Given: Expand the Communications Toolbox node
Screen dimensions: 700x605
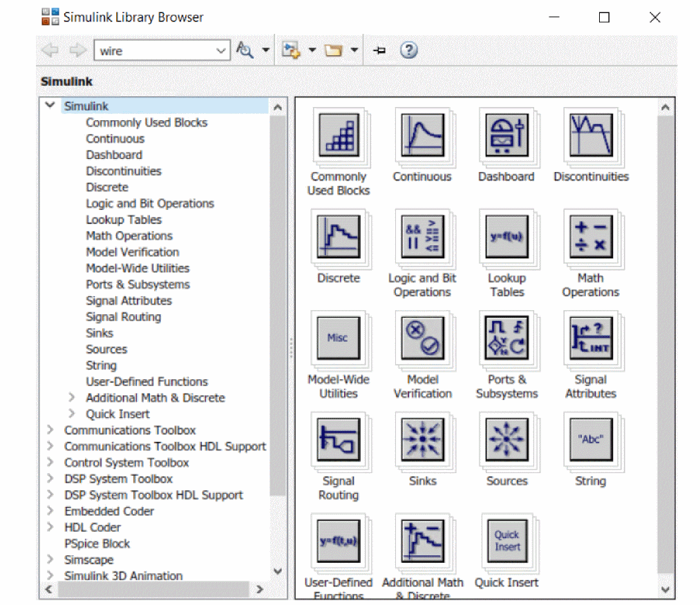Looking at the screenshot, I should [50, 430].
